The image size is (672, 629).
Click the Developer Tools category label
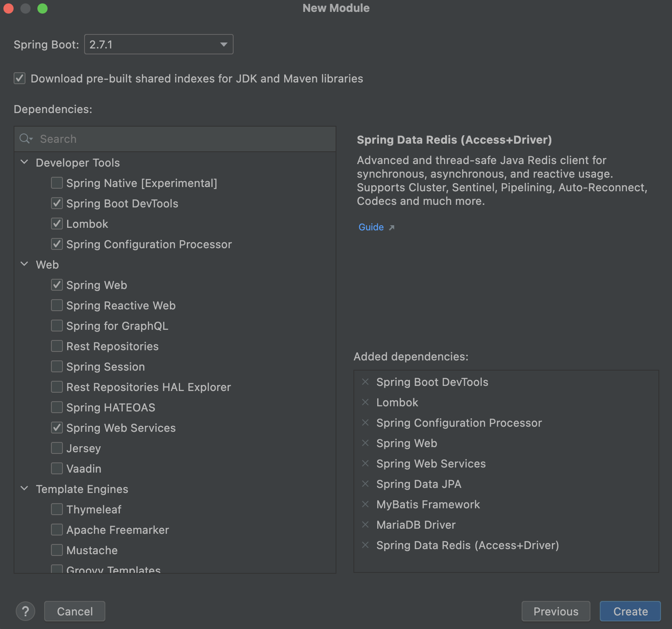(x=78, y=162)
